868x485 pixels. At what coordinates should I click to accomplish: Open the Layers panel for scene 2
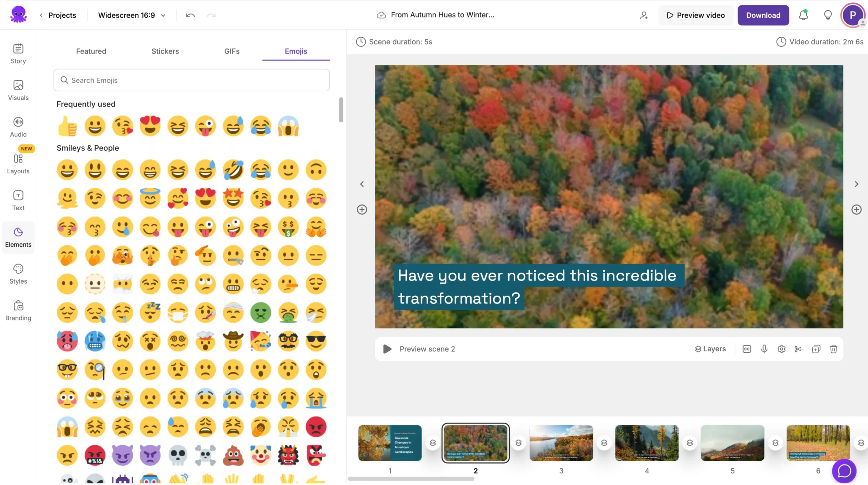tap(711, 349)
